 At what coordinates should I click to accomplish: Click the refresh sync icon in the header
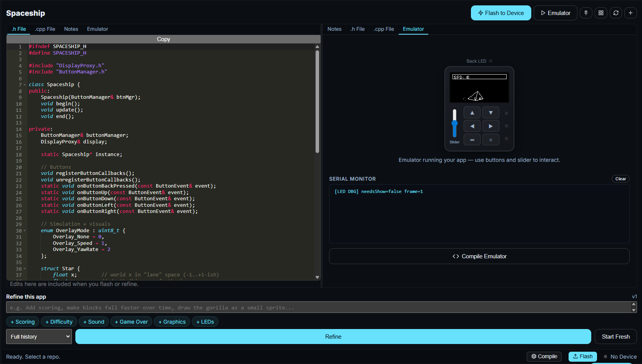click(616, 13)
